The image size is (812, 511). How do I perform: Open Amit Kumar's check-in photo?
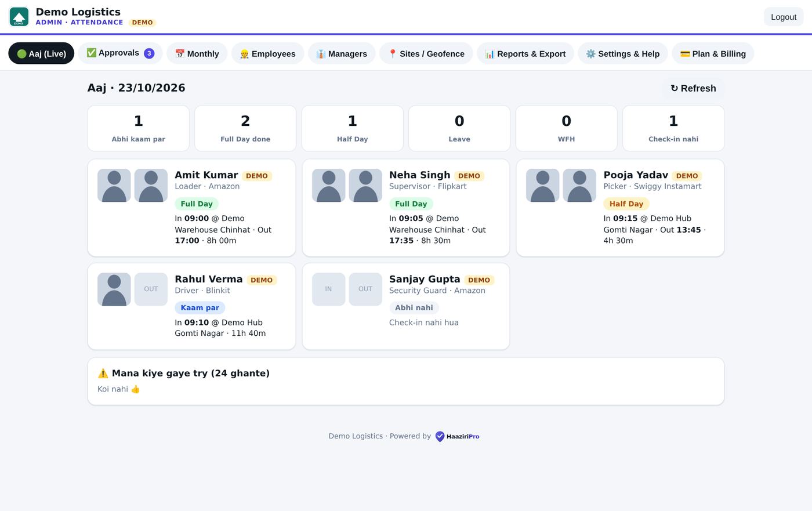tap(114, 186)
